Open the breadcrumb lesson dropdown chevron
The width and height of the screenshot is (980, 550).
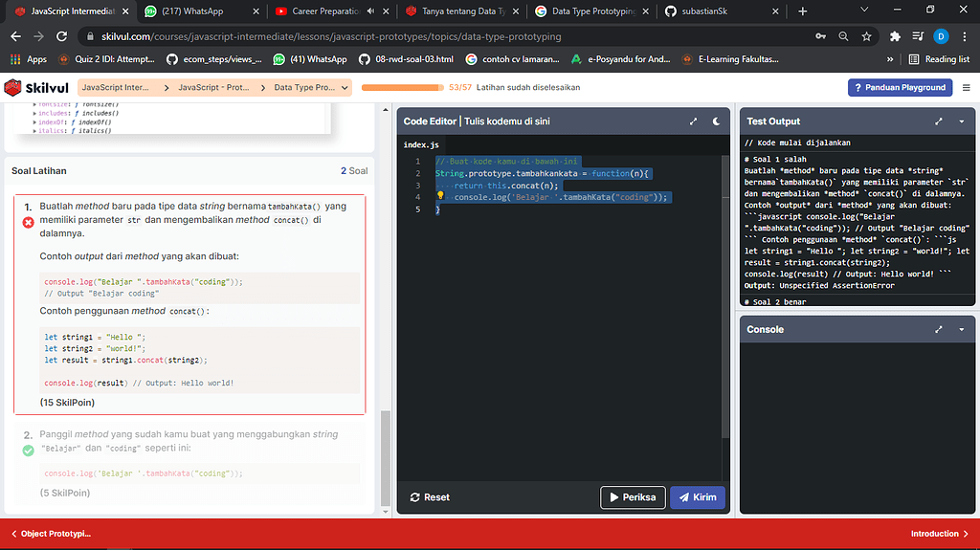345,87
